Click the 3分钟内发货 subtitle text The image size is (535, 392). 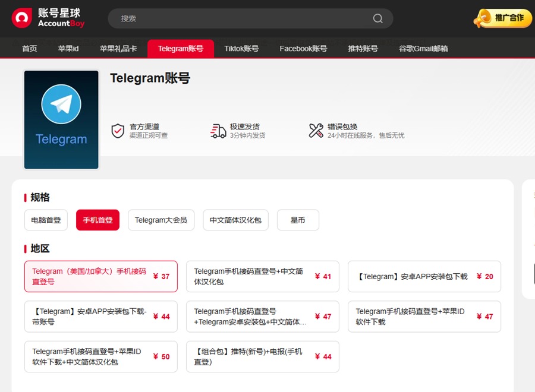coord(247,135)
